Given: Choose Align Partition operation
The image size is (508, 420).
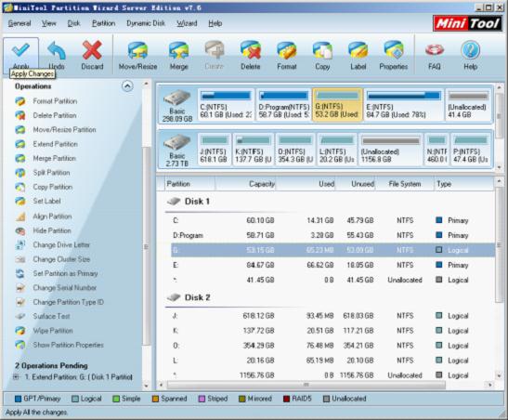Looking at the screenshot, I should [52, 217].
